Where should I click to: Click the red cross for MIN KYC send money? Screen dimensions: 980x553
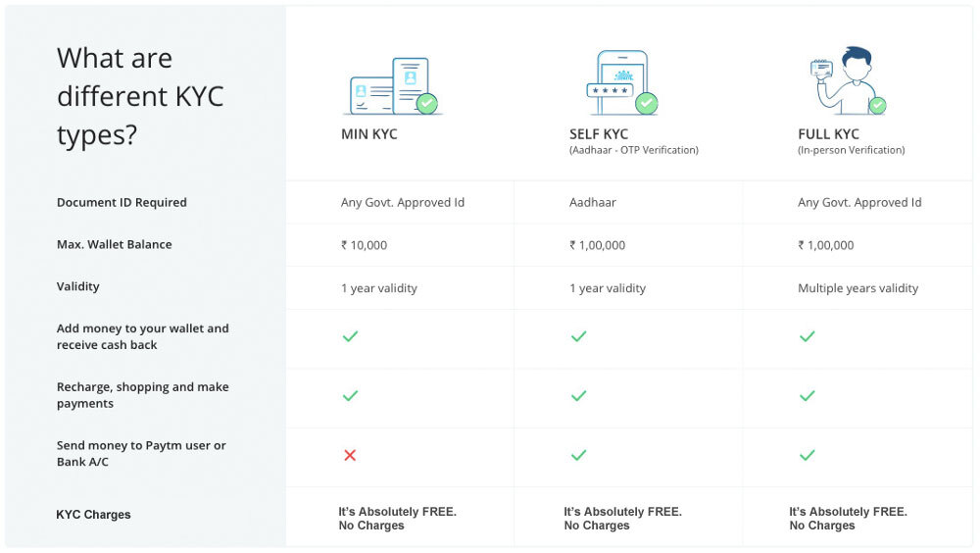click(x=350, y=455)
